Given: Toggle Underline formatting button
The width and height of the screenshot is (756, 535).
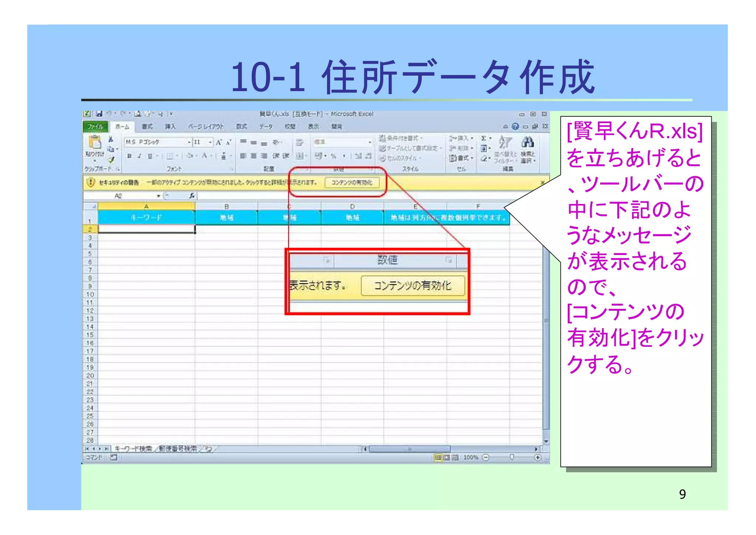Looking at the screenshot, I should pos(150,156).
